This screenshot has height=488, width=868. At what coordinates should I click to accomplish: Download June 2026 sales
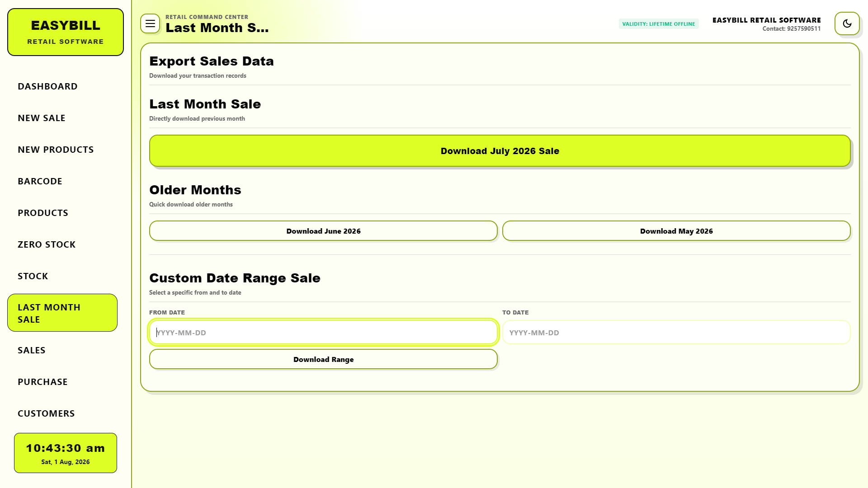click(x=323, y=231)
